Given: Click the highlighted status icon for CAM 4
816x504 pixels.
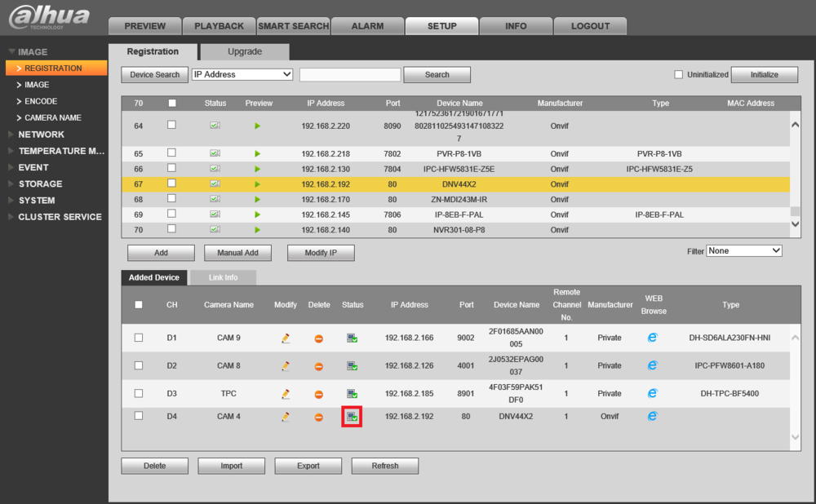Looking at the screenshot, I should (352, 417).
